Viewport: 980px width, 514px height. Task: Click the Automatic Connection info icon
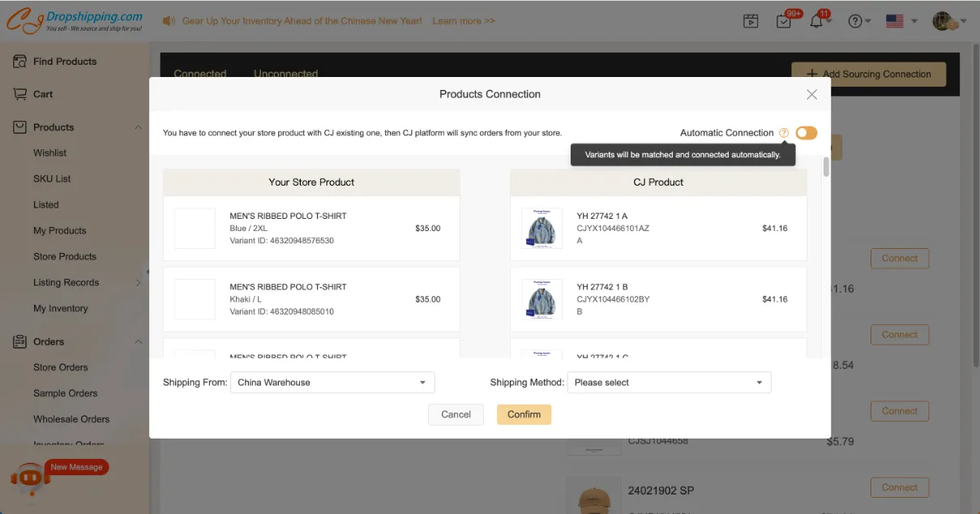tap(784, 133)
